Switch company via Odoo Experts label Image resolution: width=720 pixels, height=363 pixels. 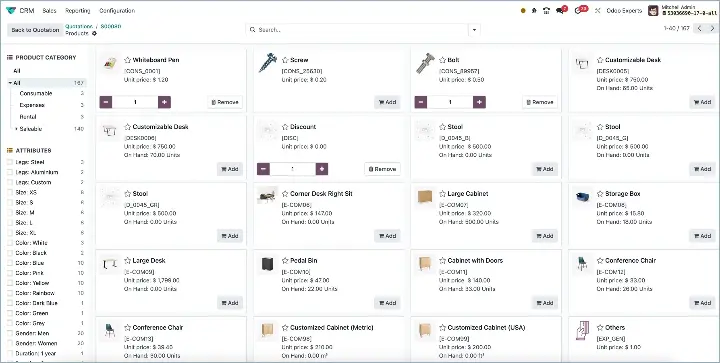pyautogui.click(x=624, y=11)
